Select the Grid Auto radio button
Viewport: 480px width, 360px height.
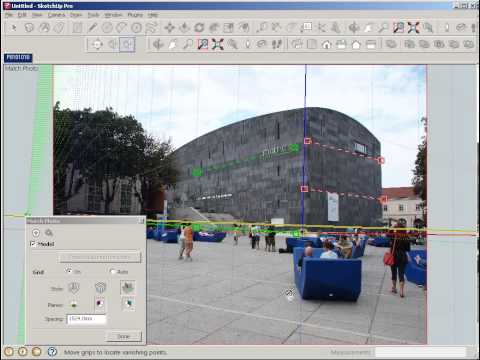coord(112,271)
